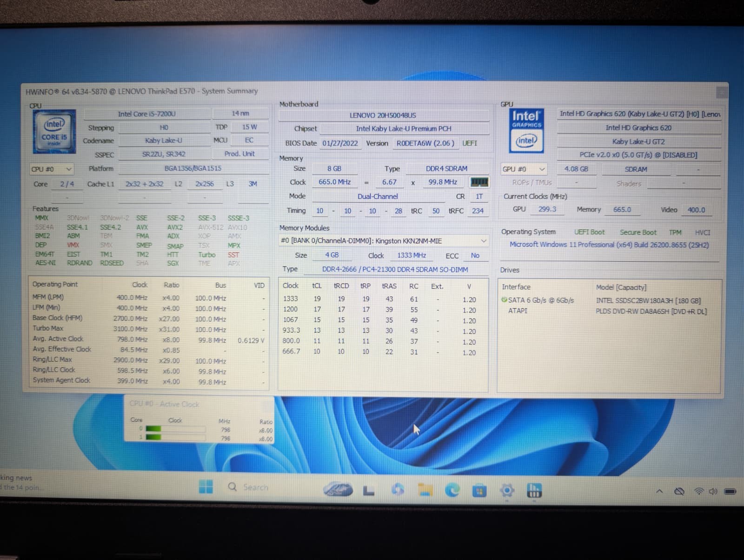
Task: Click Ring/LLC Max 2900.0 MHz value
Action: click(x=130, y=360)
